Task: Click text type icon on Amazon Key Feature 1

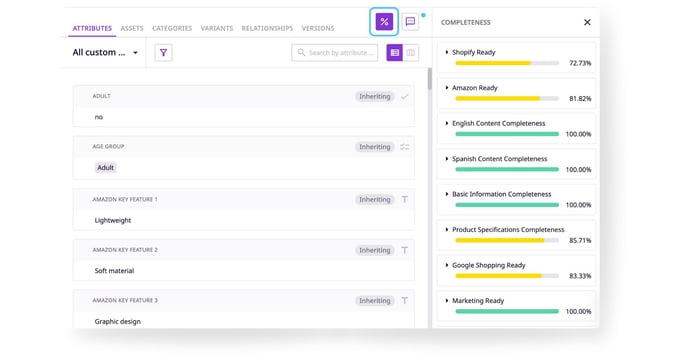Action: (x=405, y=200)
